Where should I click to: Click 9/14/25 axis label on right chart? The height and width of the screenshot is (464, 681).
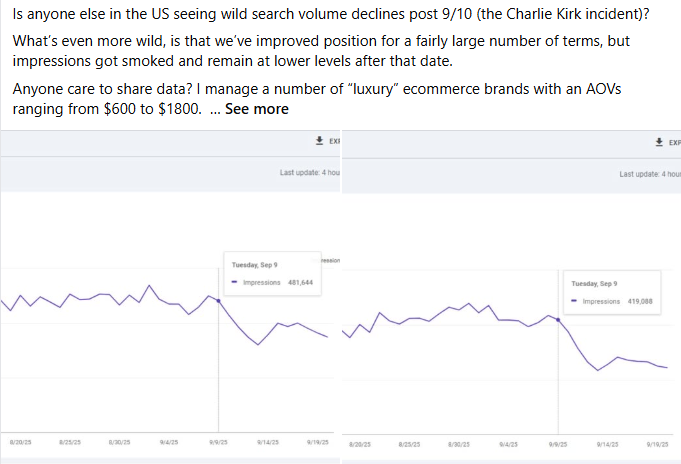(x=606, y=443)
